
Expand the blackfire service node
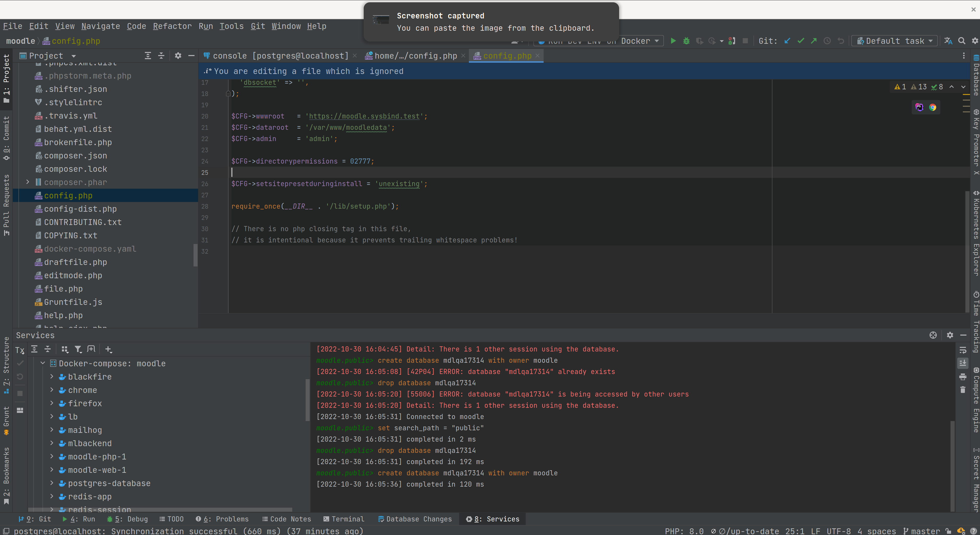coord(52,377)
